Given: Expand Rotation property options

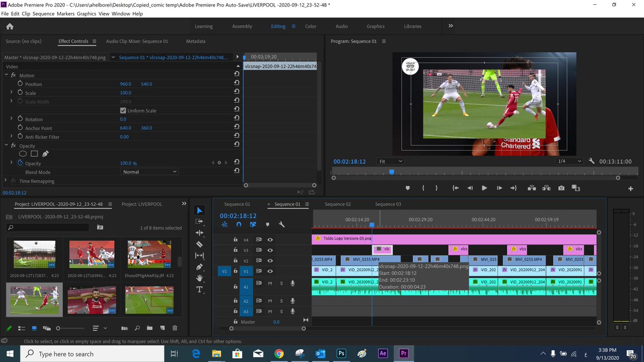Looking at the screenshot, I should pyautogui.click(x=11, y=119).
